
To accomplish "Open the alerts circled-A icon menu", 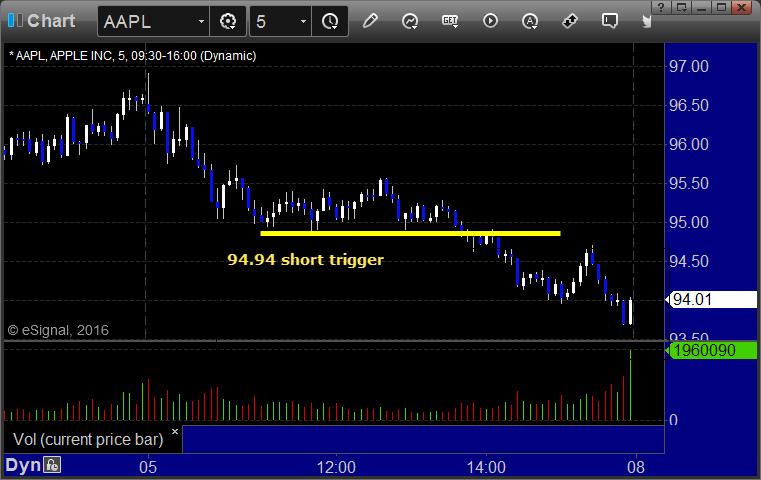I will [529, 21].
